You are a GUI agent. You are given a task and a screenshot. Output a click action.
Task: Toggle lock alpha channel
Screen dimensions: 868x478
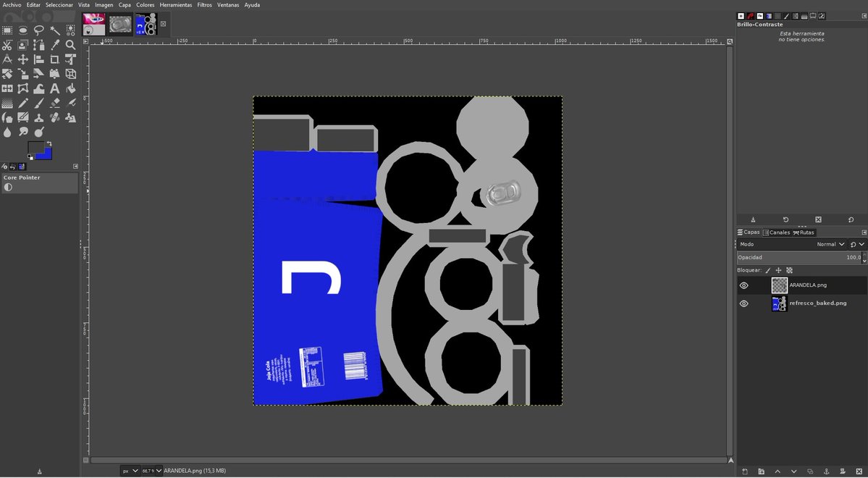point(789,270)
